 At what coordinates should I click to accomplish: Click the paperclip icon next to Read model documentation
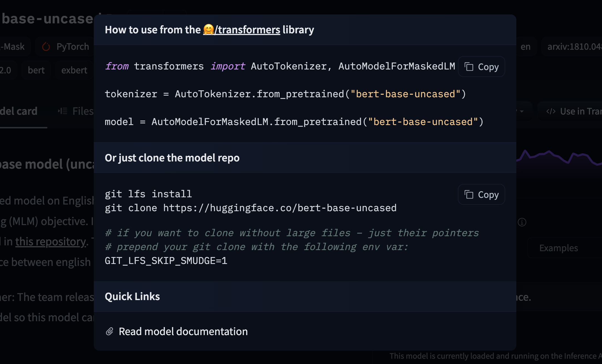tap(110, 331)
